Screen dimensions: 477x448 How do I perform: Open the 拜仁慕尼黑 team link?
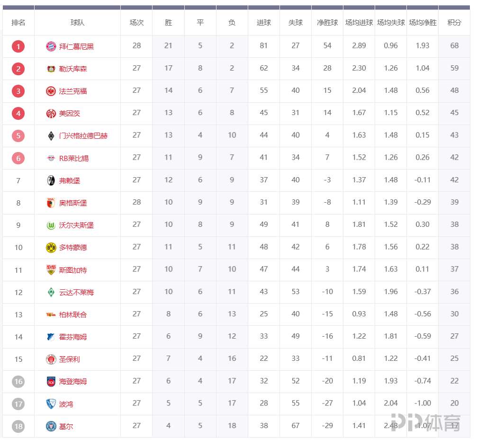click(x=76, y=46)
